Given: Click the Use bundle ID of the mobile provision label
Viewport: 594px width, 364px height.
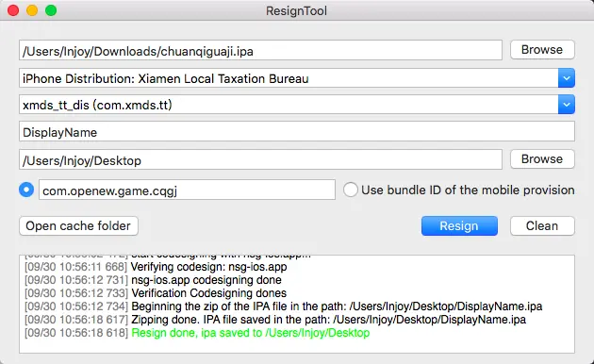Looking at the screenshot, I should click(x=468, y=190).
